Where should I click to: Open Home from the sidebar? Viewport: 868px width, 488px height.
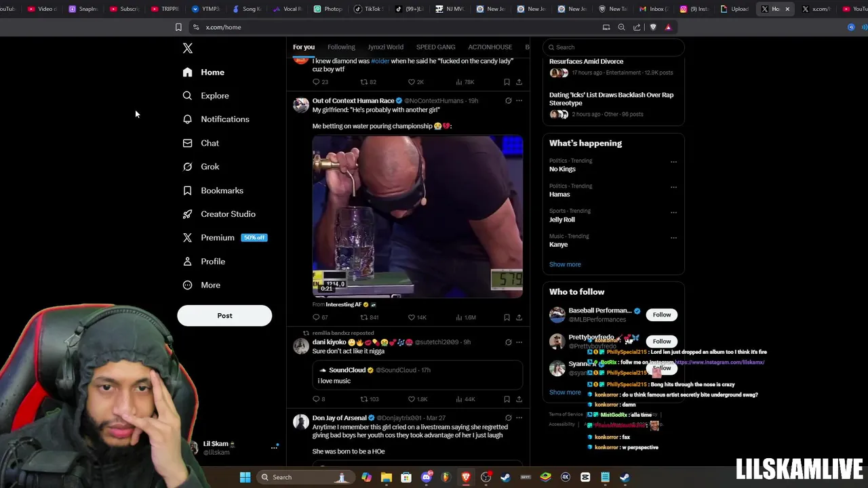[203, 72]
